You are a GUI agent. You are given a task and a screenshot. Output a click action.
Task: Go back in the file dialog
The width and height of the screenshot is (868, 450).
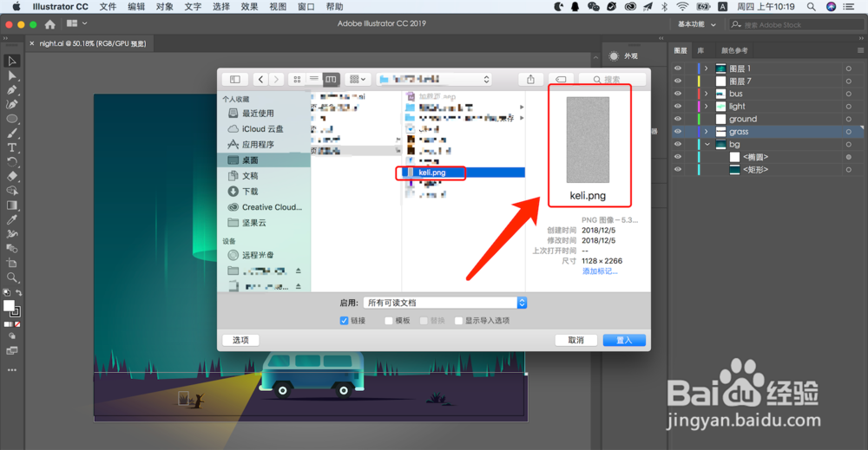(x=260, y=80)
